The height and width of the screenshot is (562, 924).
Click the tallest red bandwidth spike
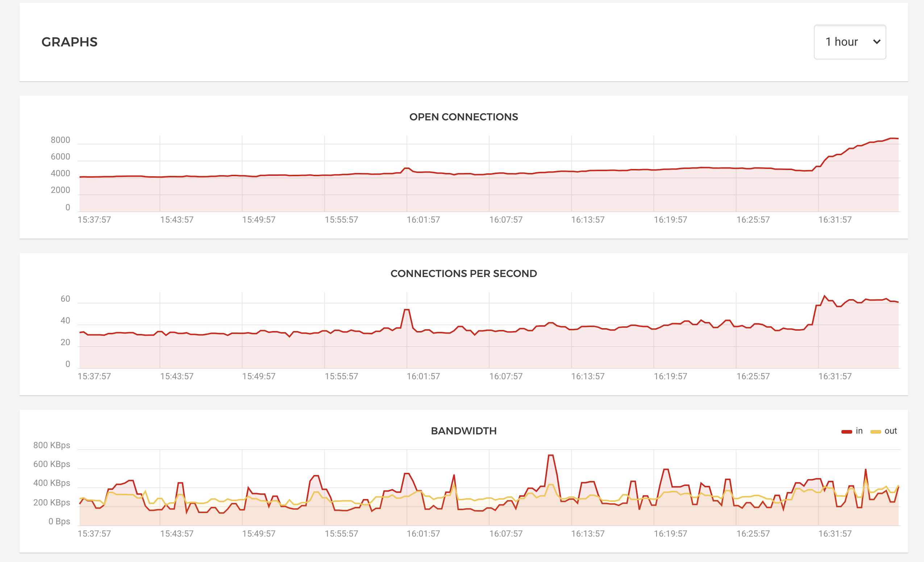pos(551,455)
